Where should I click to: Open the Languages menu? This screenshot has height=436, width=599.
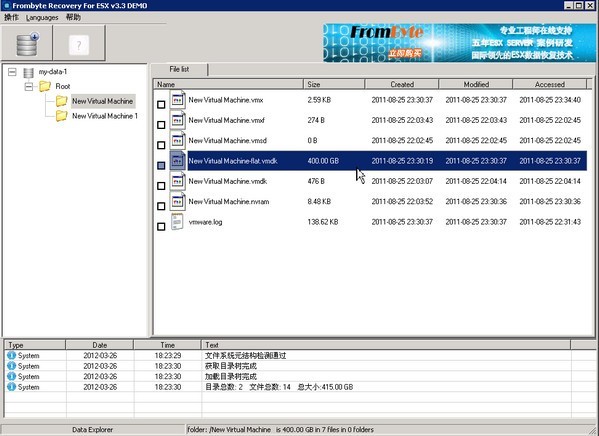(x=42, y=18)
